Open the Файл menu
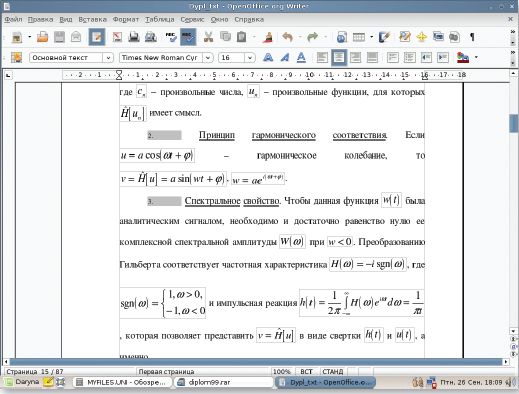 click(13, 19)
